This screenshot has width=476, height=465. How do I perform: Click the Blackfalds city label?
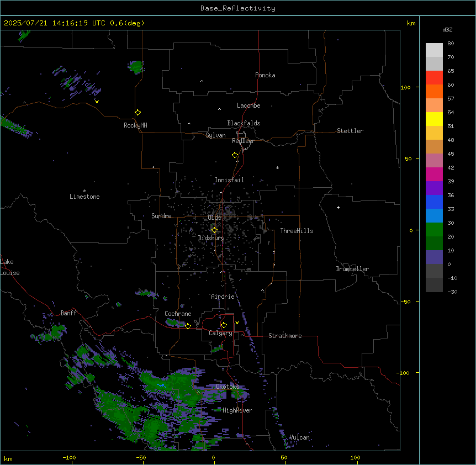(x=244, y=123)
